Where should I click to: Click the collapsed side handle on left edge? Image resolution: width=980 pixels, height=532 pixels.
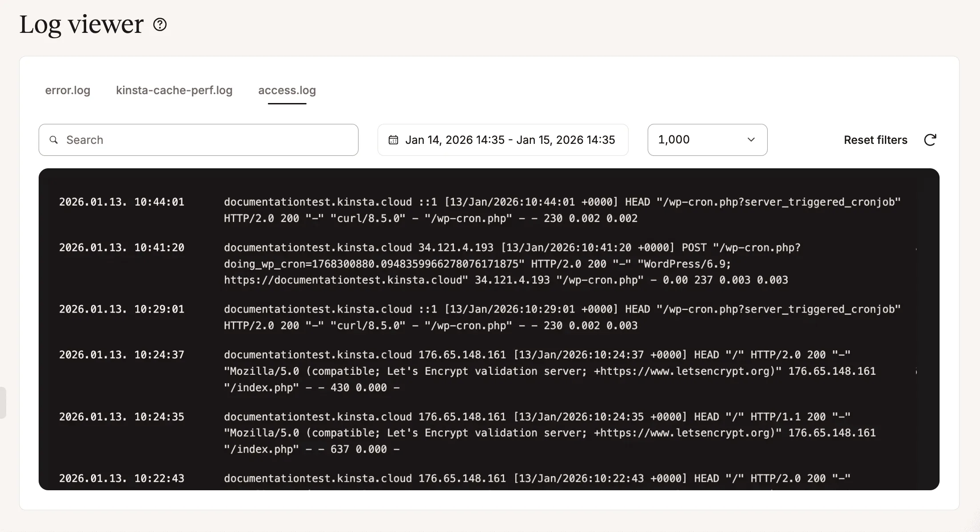[x=3, y=402]
